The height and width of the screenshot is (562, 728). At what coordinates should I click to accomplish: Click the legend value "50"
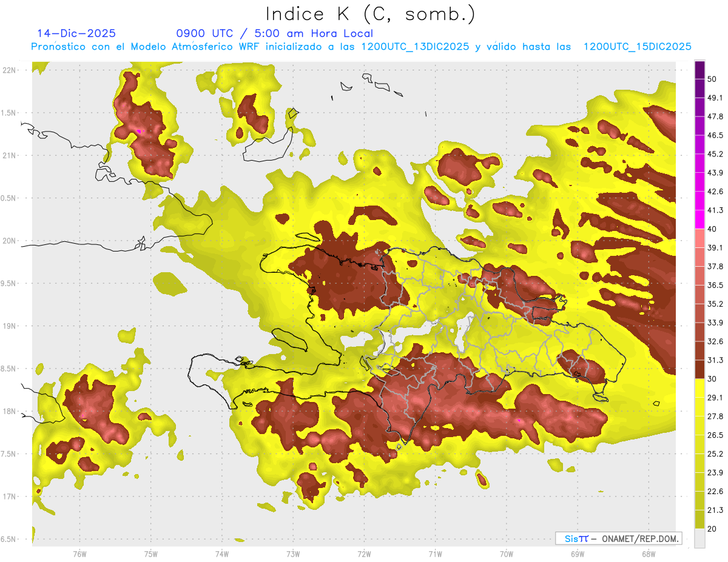pos(713,79)
